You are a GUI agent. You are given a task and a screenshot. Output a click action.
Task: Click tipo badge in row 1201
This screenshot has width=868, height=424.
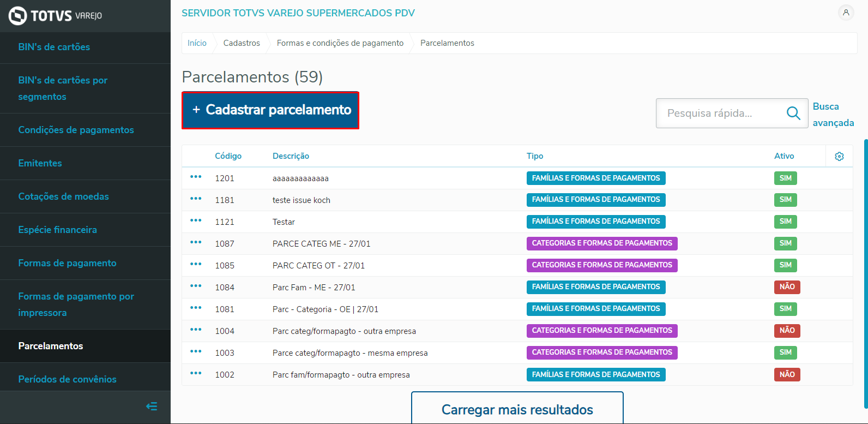[x=596, y=178]
